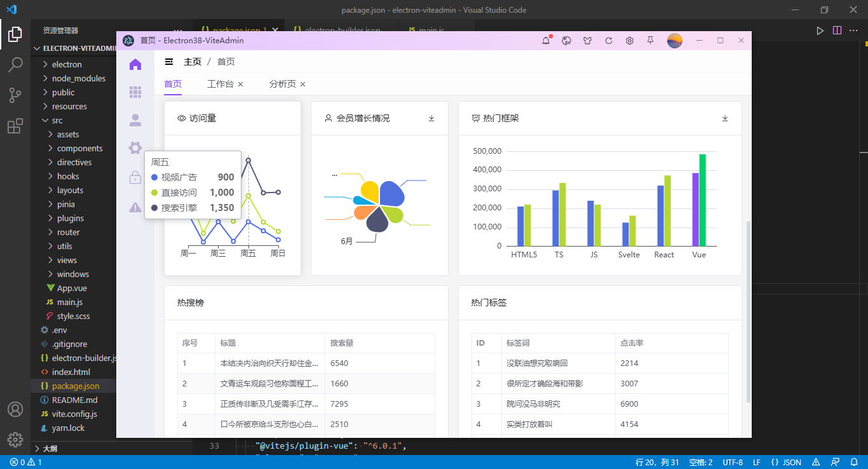Open the settings gear in the ViteAdmin title bar
The image size is (868, 469).
click(x=630, y=41)
